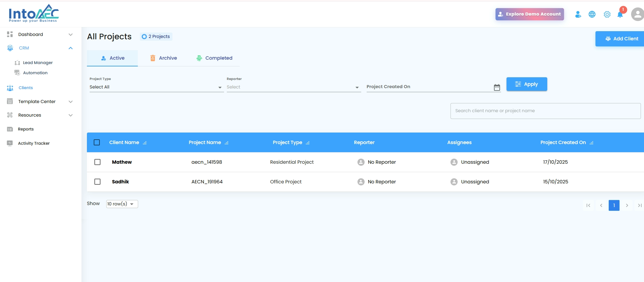The image size is (644, 282).
Task: Open Clients in sidebar
Action: click(x=26, y=88)
